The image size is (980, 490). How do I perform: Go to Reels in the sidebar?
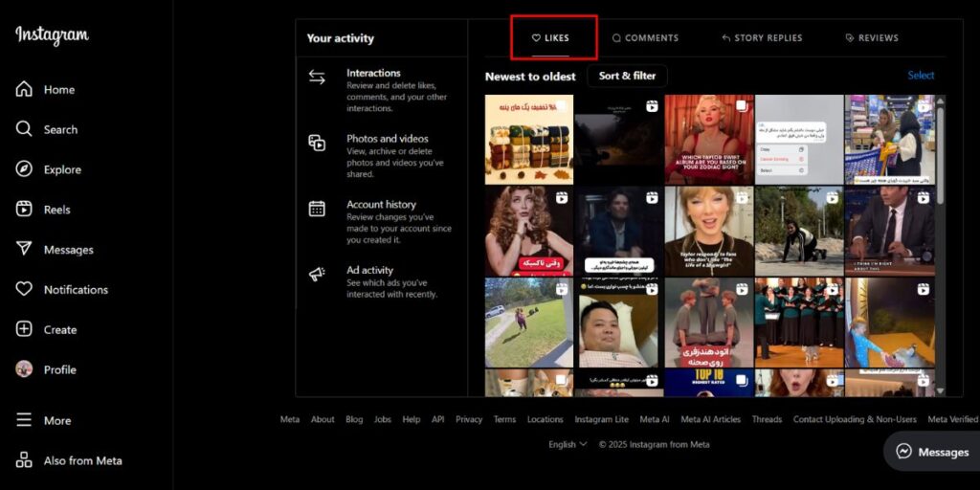coord(24,210)
